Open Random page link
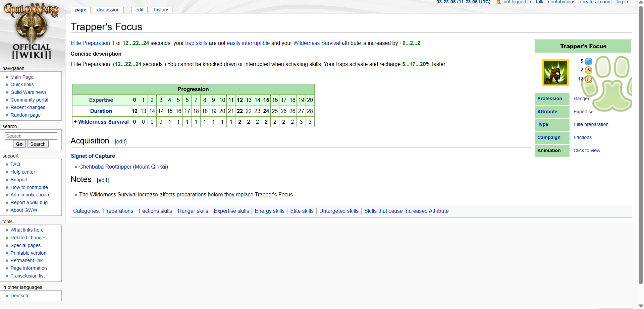The image size is (644, 309). click(25, 115)
